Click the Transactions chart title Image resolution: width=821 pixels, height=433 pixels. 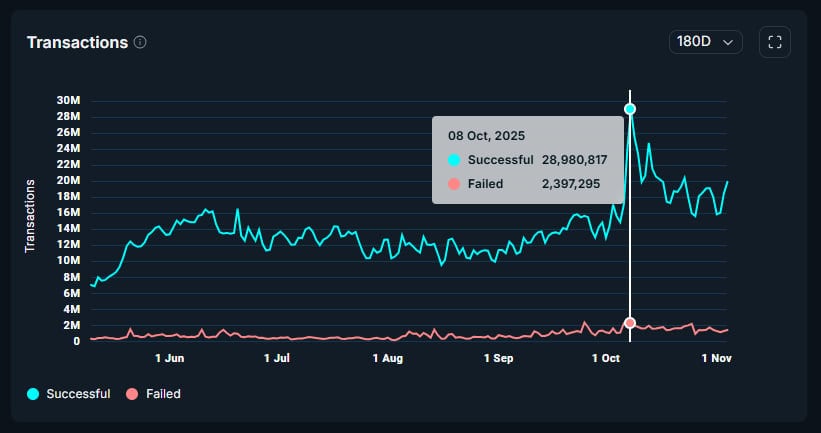click(x=77, y=42)
